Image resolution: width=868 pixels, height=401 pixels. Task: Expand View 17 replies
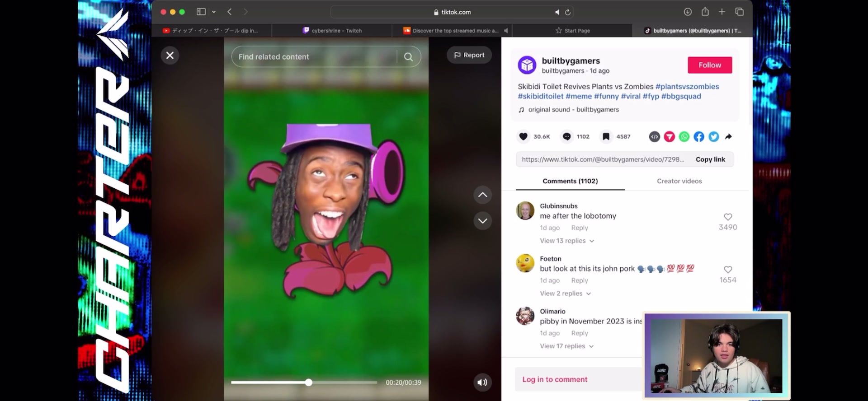[567, 346]
